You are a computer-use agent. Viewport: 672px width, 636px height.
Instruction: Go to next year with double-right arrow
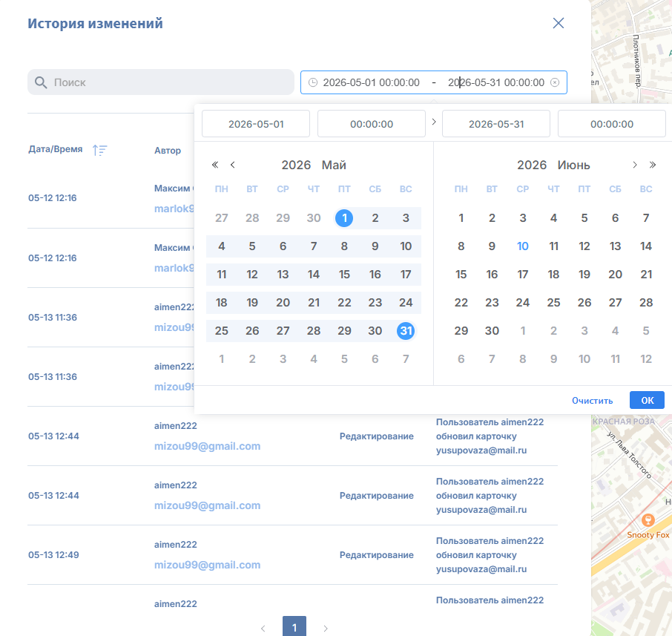[x=652, y=165]
